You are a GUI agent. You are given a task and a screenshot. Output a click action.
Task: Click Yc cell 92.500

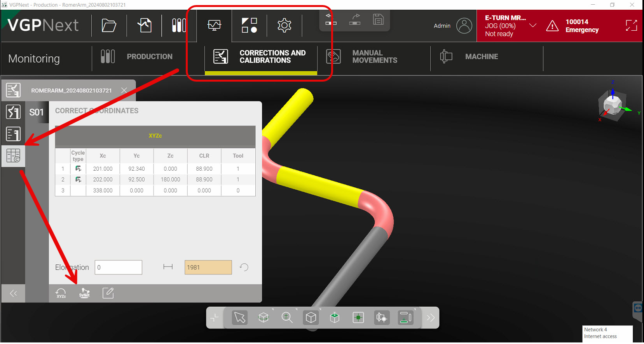click(x=136, y=180)
